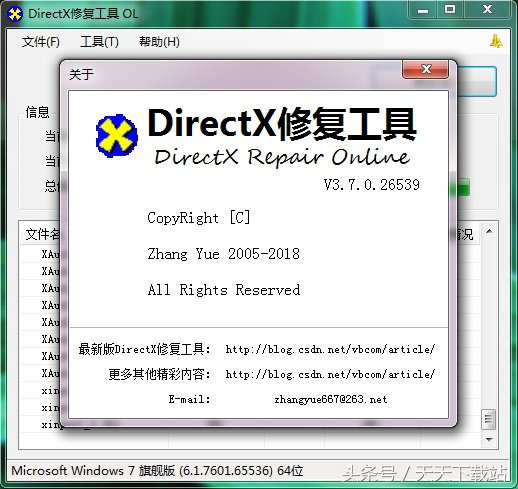This screenshot has width=518, height=489.
Task: Open the 最新版DirectX修复工具 blog link
Action: click(x=330, y=349)
